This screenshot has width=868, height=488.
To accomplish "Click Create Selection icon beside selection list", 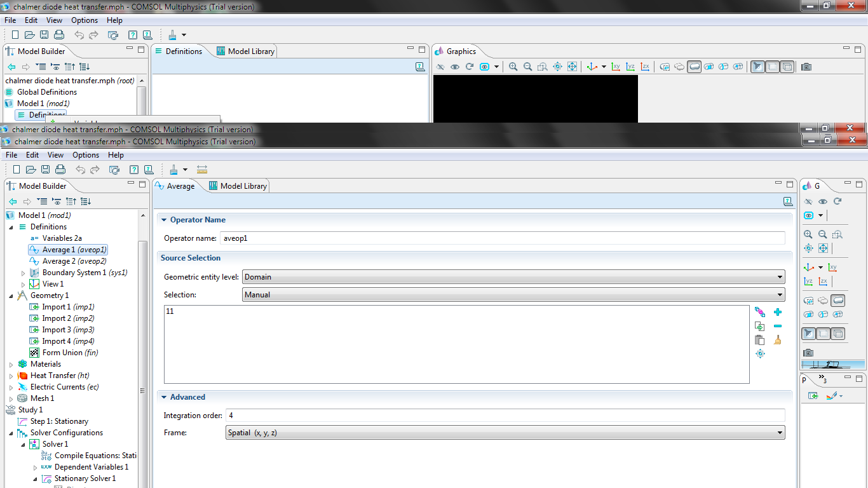I will pos(760,312).
